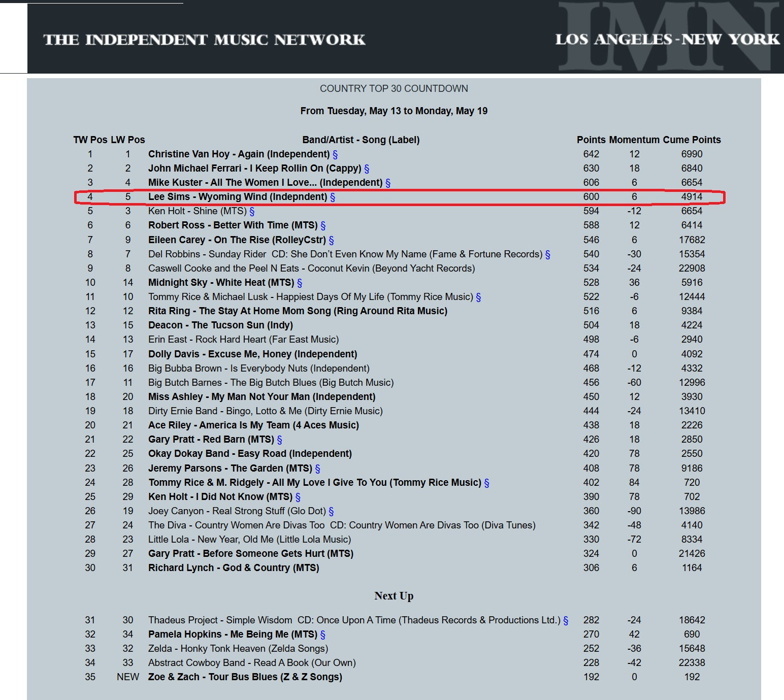Select 'Ace Riley - America Is My Team' entry
The width and height of the screenshot is (784, 700).
pyautogui.click(x=253, y=425)
